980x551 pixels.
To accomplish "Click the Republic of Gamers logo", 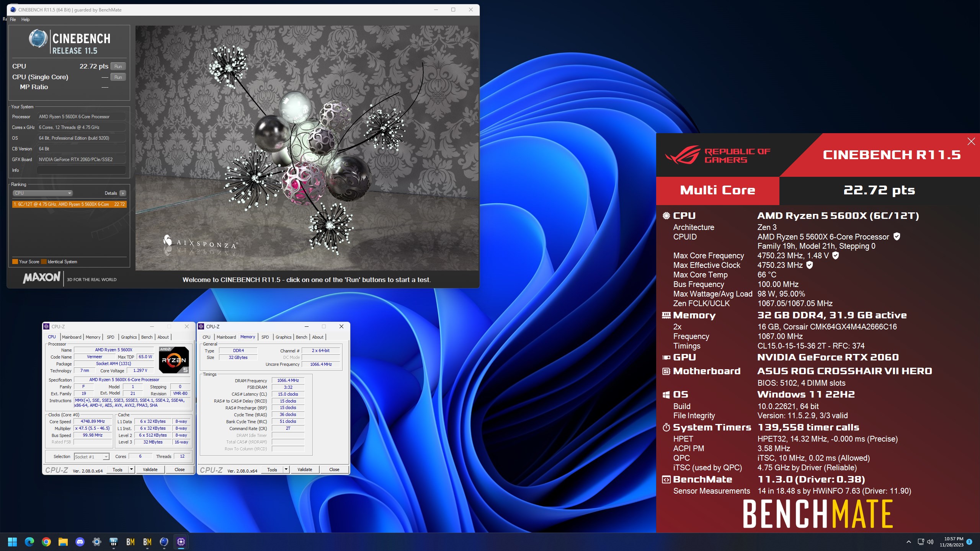I will [x=718, y=155].
